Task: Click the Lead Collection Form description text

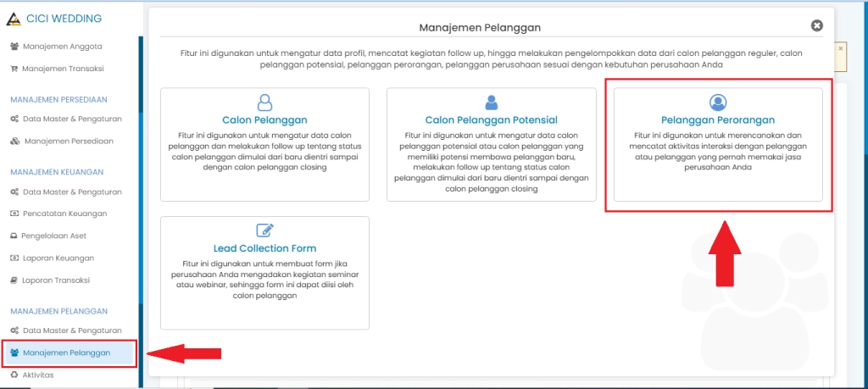Action: (x=264, y=280)
